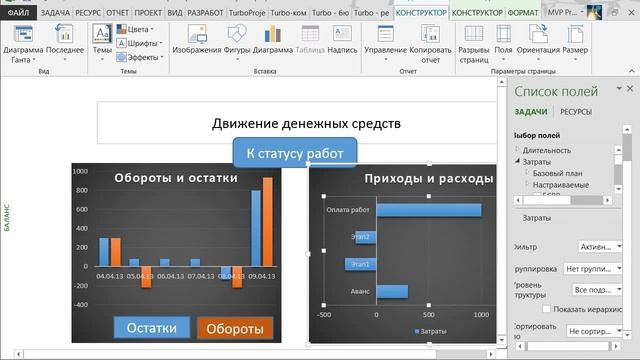
Task: Open the TurboProje ribbon tab
Action: pyautogui.click(x=247, y=13)
